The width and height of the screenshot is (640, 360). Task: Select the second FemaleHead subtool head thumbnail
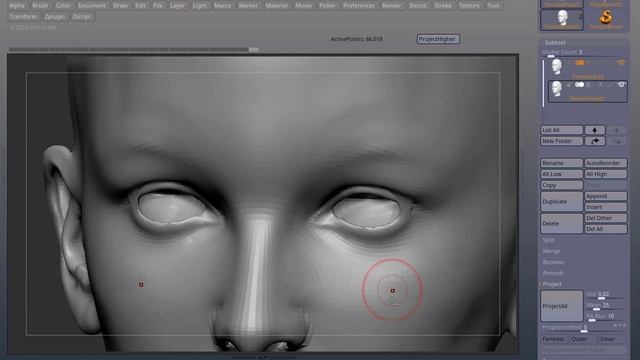pos(557,89)
